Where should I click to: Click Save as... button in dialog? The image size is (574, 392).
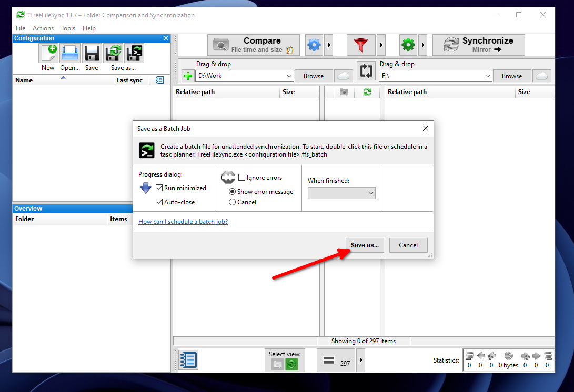click(365, 245)
